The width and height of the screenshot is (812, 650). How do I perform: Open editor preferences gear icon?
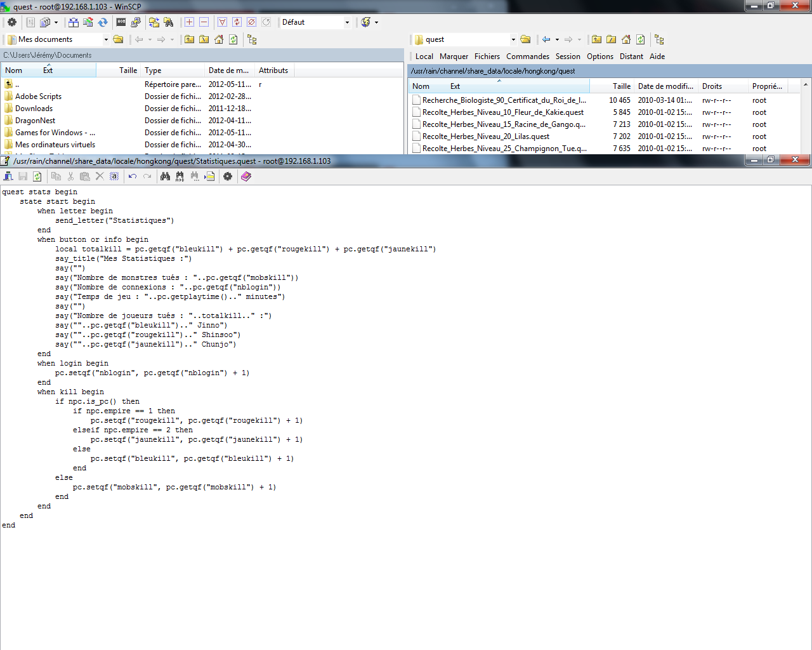point(228,176)
